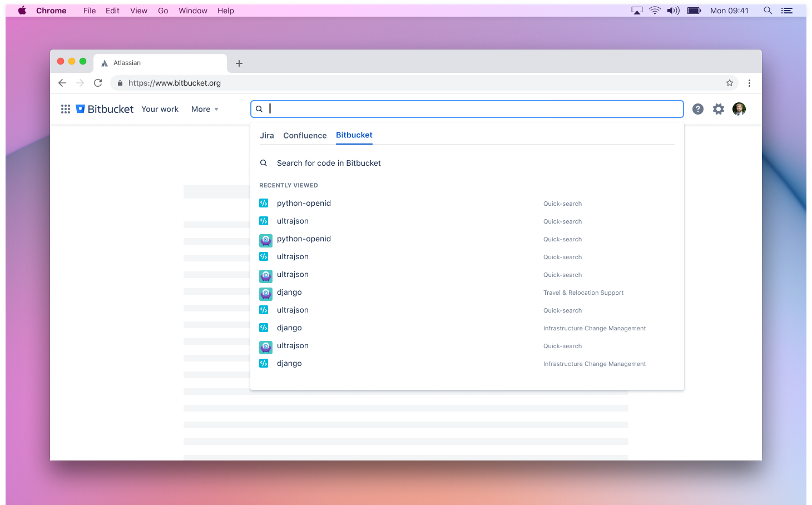Click the code icon beside first python-openid
The image size is (812, 505).
click(264, 203)
